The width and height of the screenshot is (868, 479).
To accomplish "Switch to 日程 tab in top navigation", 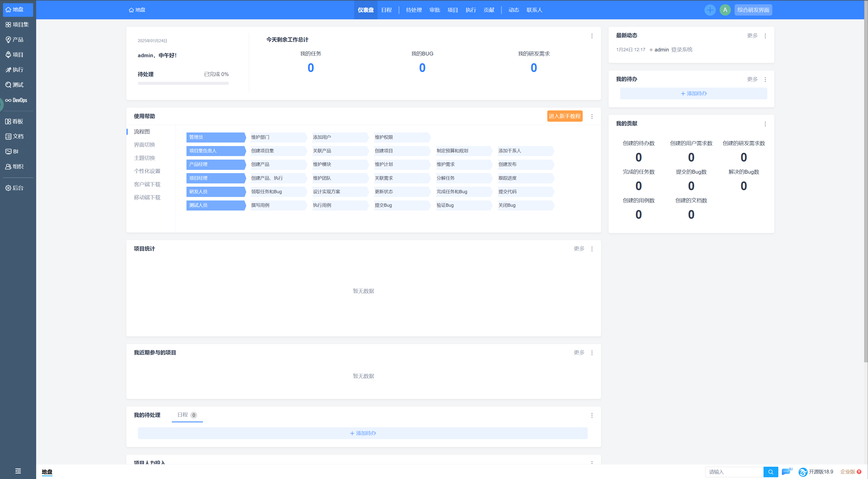I will [x=386, y=10].
